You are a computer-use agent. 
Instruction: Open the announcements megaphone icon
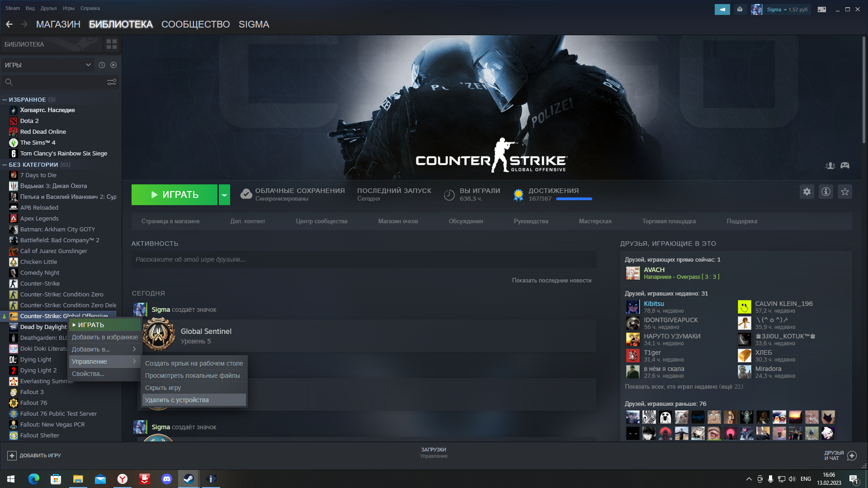tap(722, 9)
